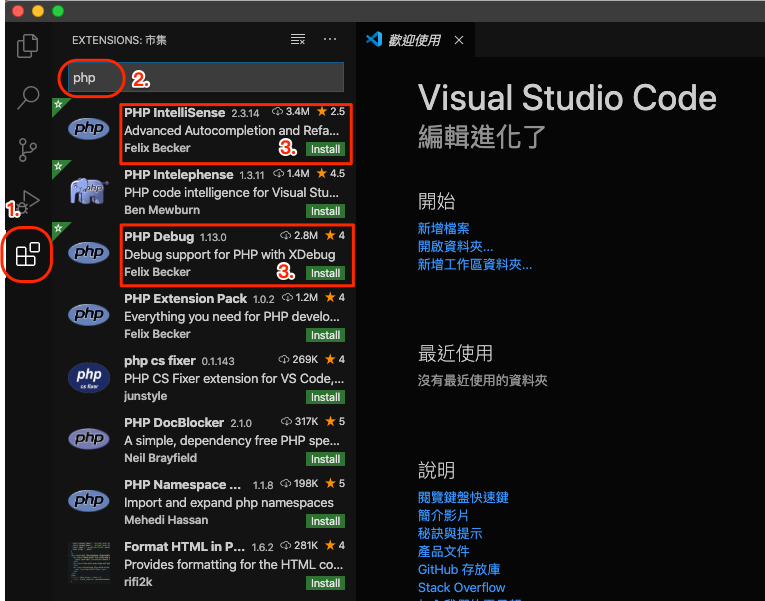Click the red window close button
Screen dimensions: 765x601
pyautogui.click(x=18, y=11)
